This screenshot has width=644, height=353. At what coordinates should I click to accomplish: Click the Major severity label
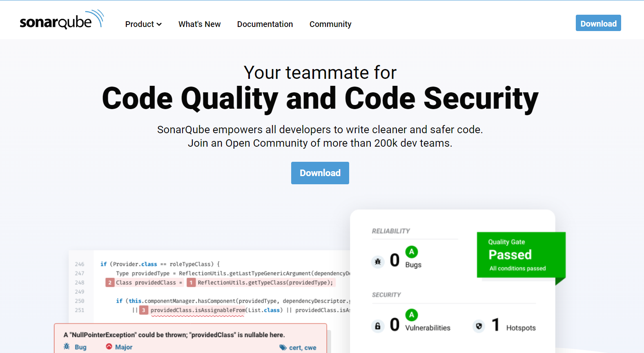tap(124, 347)
